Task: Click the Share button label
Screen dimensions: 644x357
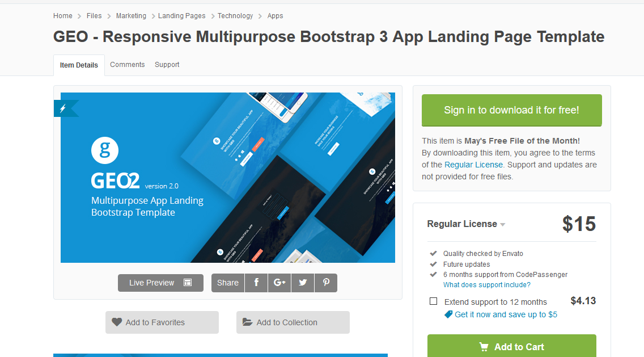Action: point(228,283)
